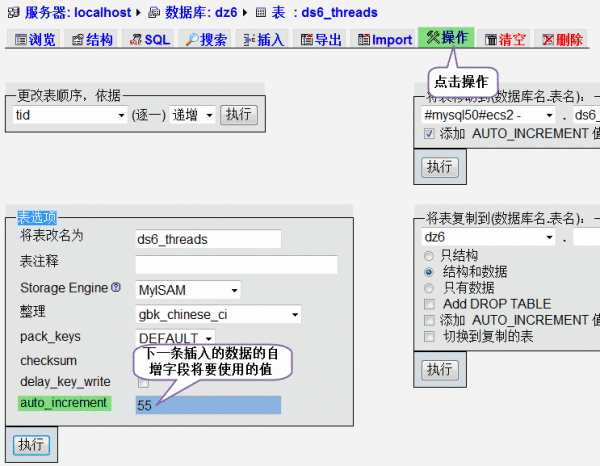This screenshot has width=600, height=466.
Task: Click the tools icon on 操作 tab
Action: [x=433, y=37]
